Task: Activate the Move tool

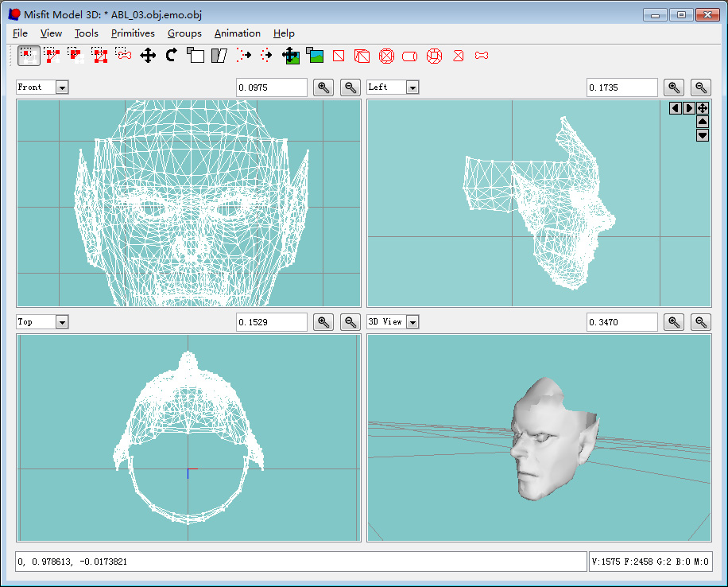Action: click(x=148, y=55)
